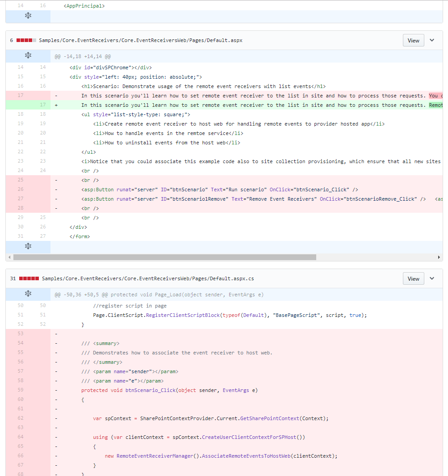
Task: Select old line number 62
Action: 20,418
